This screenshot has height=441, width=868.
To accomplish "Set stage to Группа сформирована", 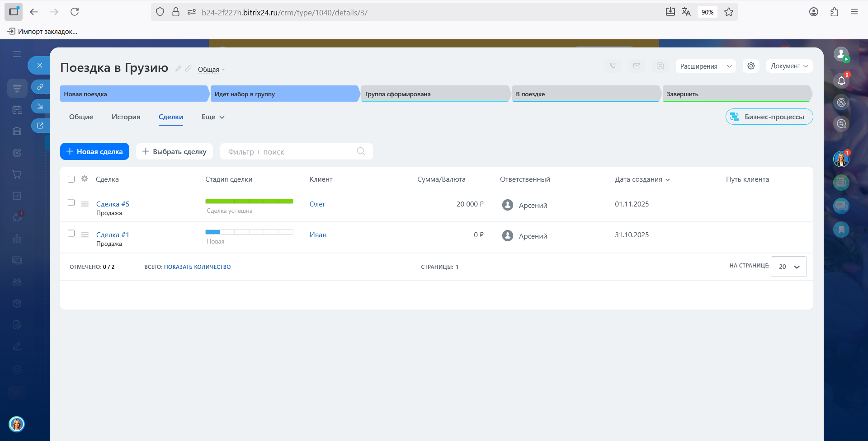I will coord(435,94).
